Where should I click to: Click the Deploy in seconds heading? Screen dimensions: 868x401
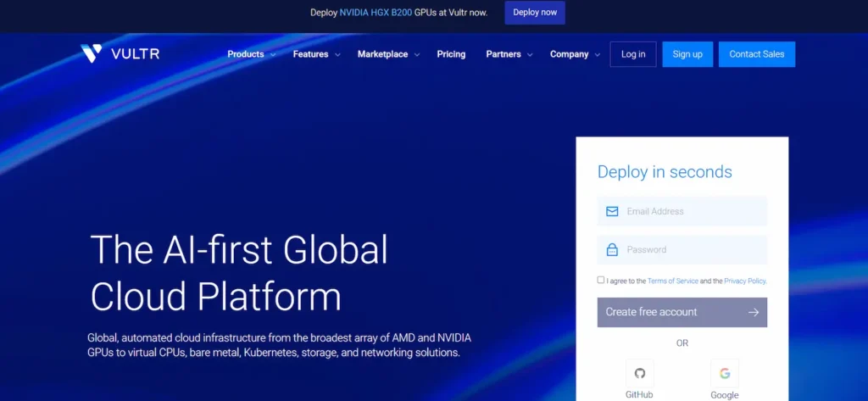pos(665,172)
